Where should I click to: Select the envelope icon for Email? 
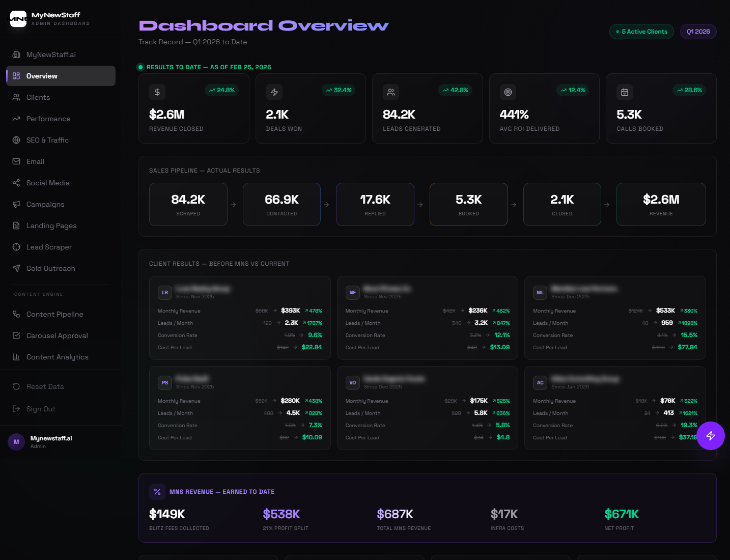point(17,161)
